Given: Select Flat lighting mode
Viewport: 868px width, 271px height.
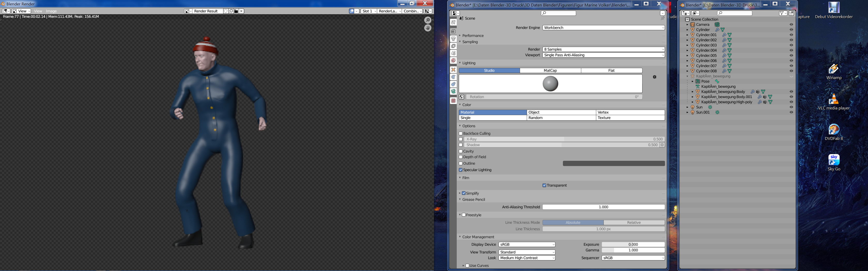Looking at the screenshot, I should point(611,71).
